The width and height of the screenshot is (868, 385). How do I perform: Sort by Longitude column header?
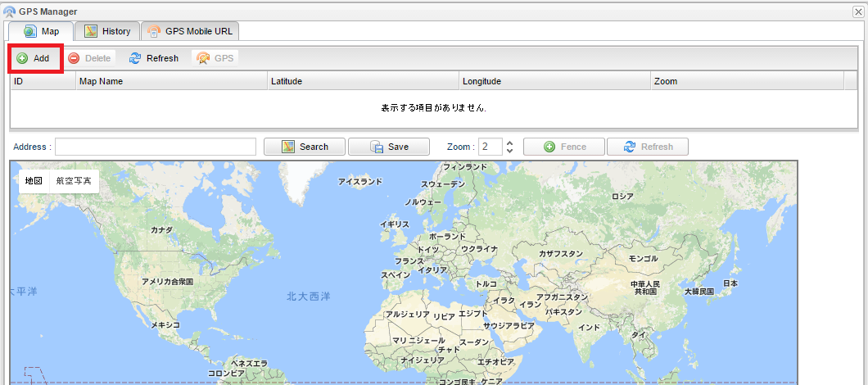pyautogui.click(x=554, y=81)
